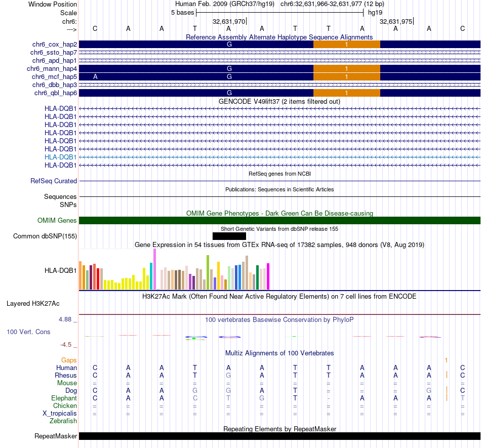This screenshot has width=481, height=448.
Task: Open the RefSeq genes from NCBI title
Action: 279,174
